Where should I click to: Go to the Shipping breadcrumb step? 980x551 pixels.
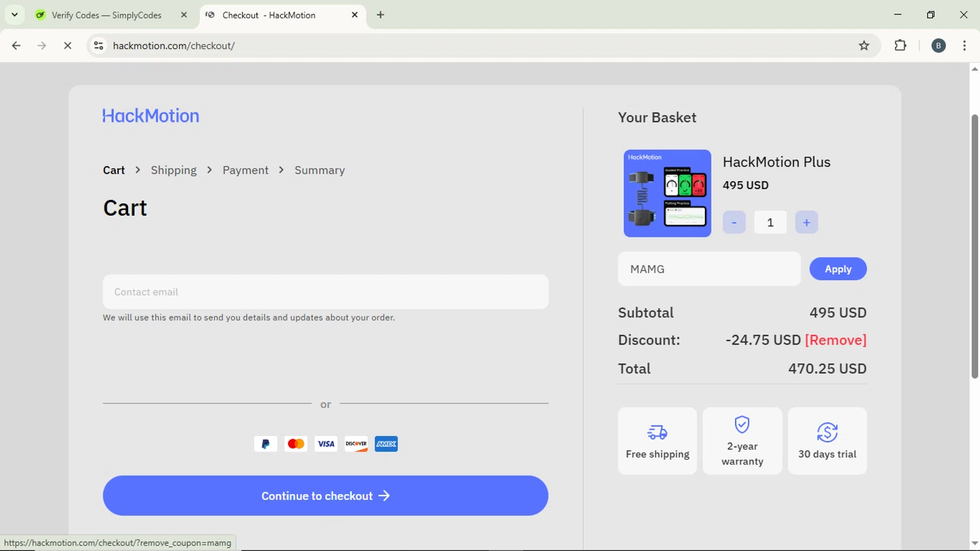(x=174, y=170)
